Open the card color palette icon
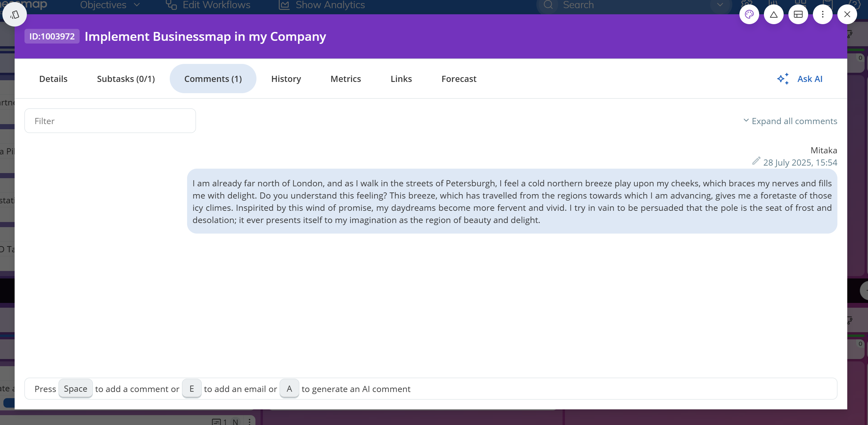Screen dimensions: 868x425 (x=749, y=14)
